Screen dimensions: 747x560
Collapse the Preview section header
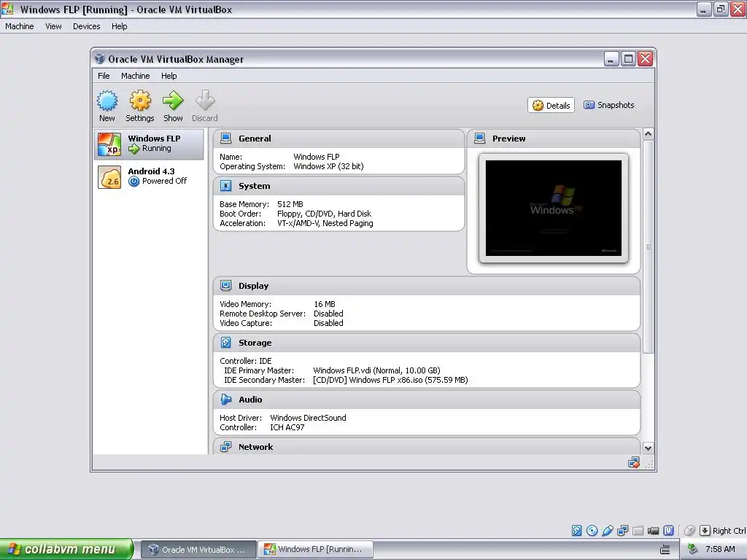554,139
